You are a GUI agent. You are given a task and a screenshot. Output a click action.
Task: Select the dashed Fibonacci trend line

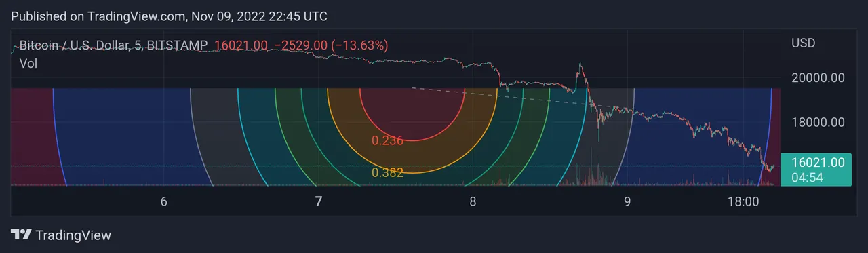(x=522, y=99)
